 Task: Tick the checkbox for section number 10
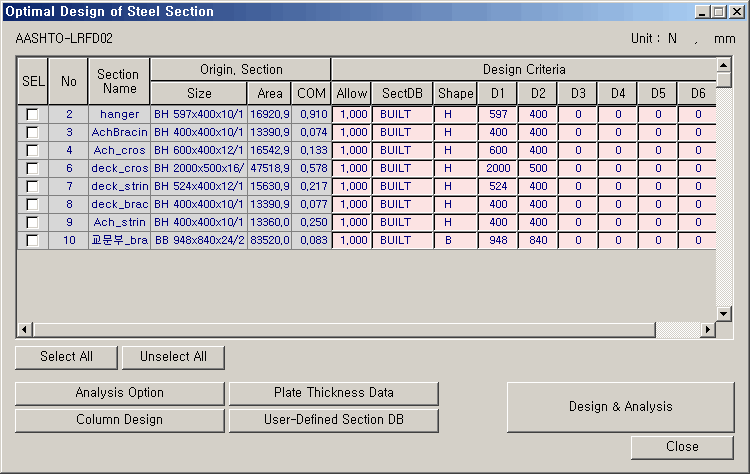click(x=33, y=240)
